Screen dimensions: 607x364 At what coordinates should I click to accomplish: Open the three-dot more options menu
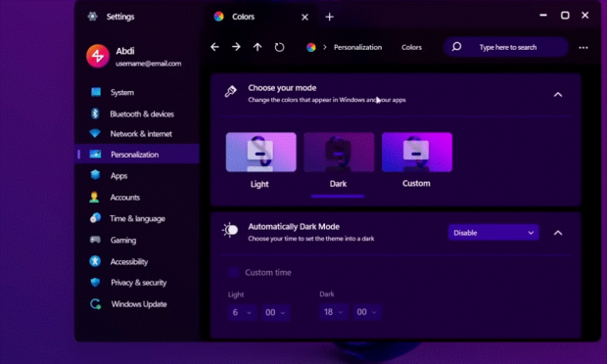(584, 48)
